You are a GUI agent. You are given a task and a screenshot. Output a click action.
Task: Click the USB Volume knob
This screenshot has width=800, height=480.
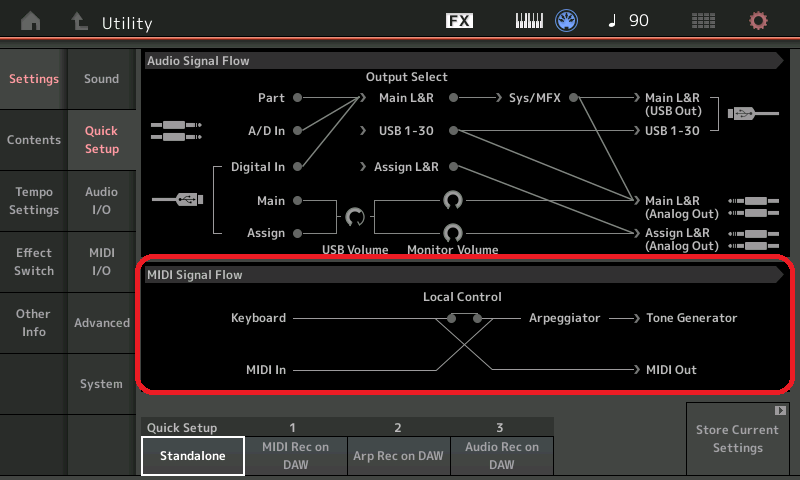[x=355, y=216]
